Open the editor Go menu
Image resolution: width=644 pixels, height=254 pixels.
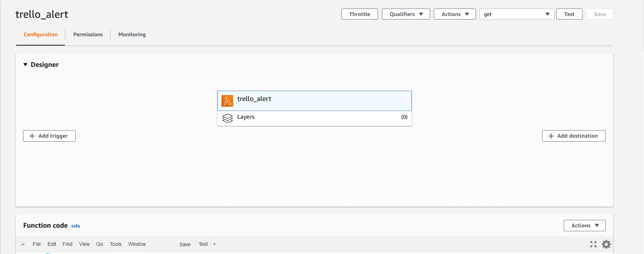pyautogui.click(x=99, y=244)
